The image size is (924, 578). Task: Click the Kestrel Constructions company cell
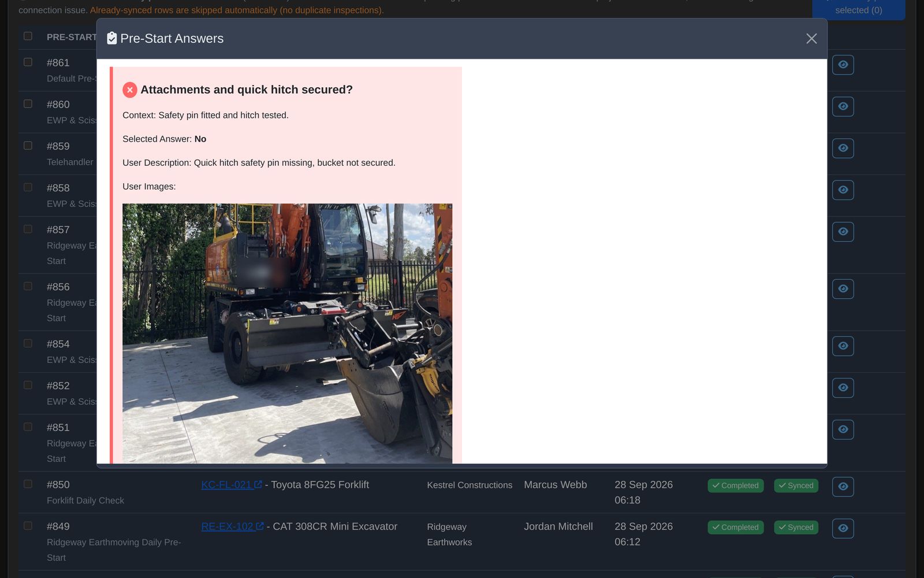(x=470, y=485)
